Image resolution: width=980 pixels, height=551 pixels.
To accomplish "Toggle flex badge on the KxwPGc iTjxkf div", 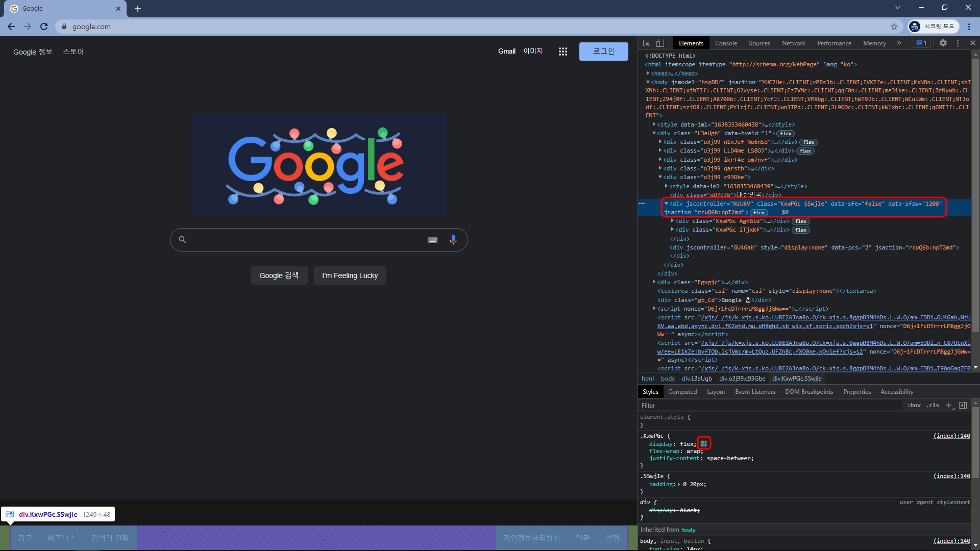I will (x=801, y=230).
